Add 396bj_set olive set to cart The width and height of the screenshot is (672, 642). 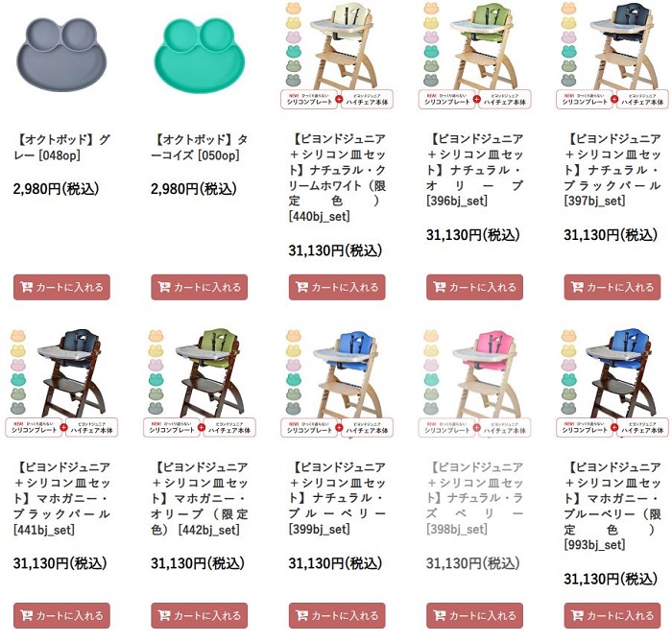[x=474, y=287]
